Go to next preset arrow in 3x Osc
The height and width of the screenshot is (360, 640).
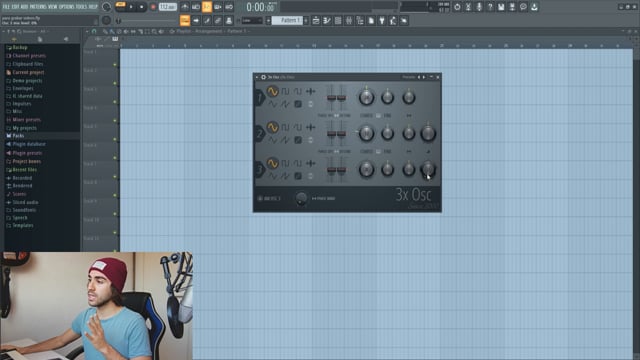[x=424, y=77]
